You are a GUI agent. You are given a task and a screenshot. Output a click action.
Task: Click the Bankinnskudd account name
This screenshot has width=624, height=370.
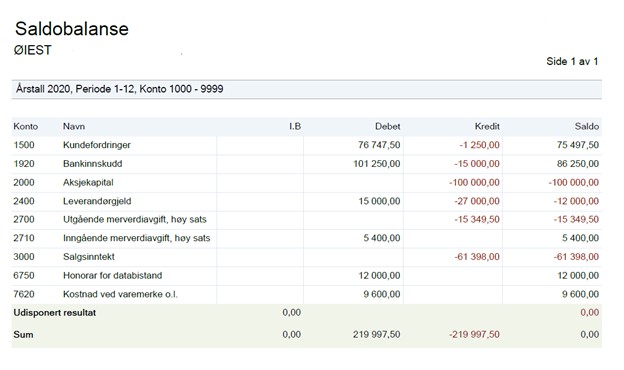[x=92, y=164]
